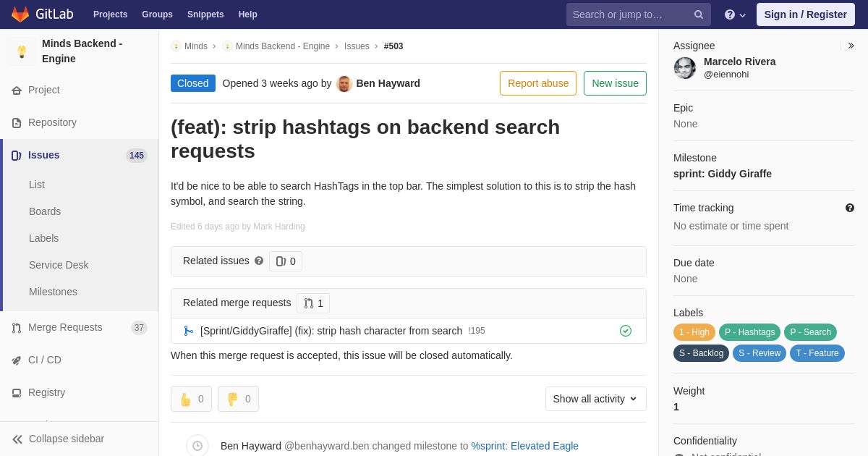Click the Related issues help icon
The height and width of the screenshot is (456, 868).
259,261
